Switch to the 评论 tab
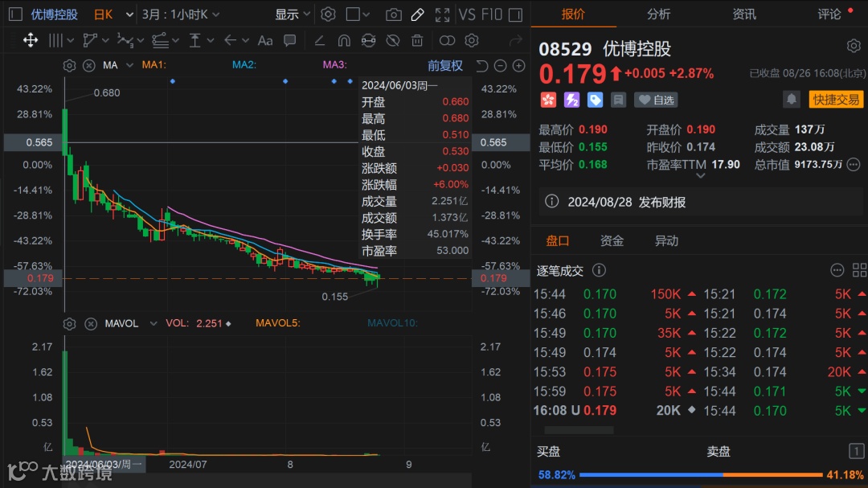 point(829,14)
